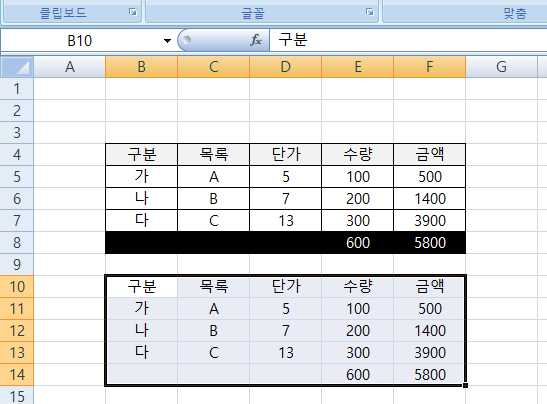The width and height of the screenshot is (547, 404).
Task: Click cell E14 containing 600
Action: pos(358,374)
